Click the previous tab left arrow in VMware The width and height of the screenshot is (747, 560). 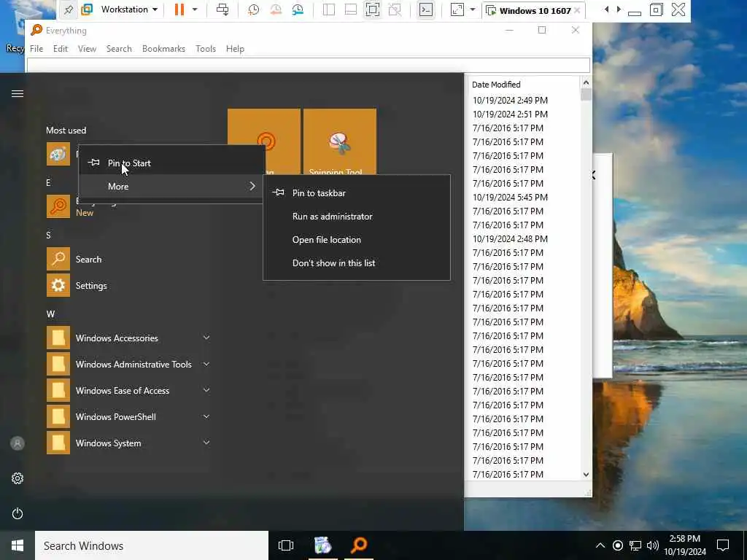[x=606, y=9]
